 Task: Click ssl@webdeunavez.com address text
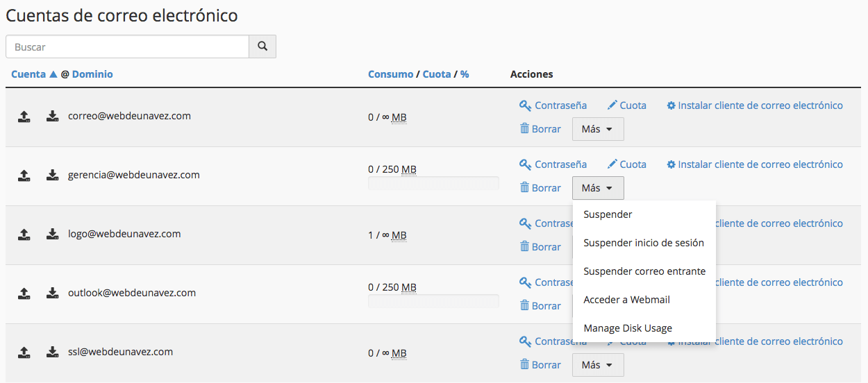pyautogui.click(x=120, y=352)
